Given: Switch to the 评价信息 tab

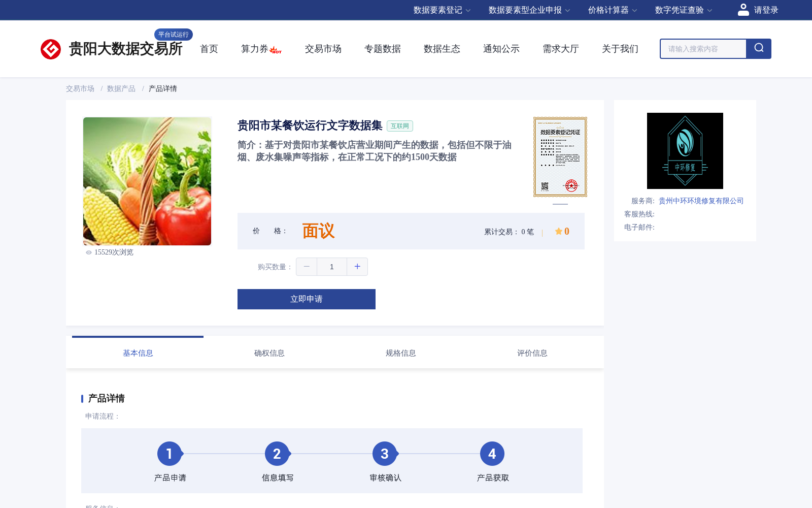Looking at the screenshot, I should (x=532, y=353).
